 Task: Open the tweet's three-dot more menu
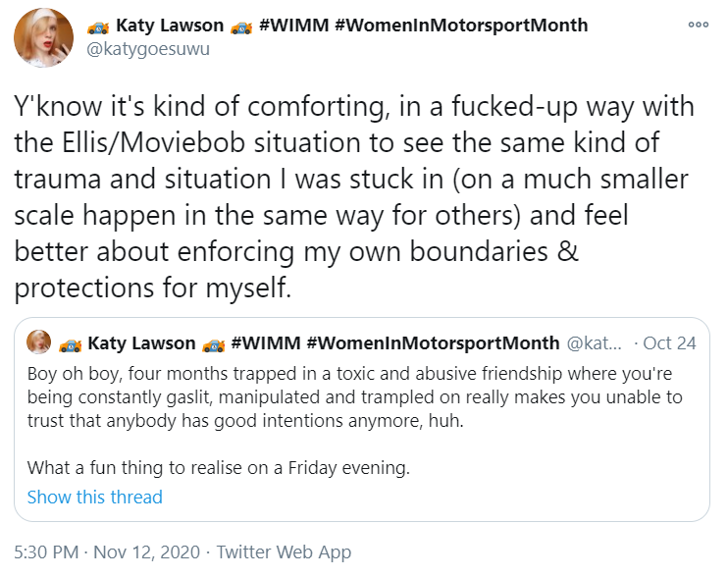click(x=698, y=26)
